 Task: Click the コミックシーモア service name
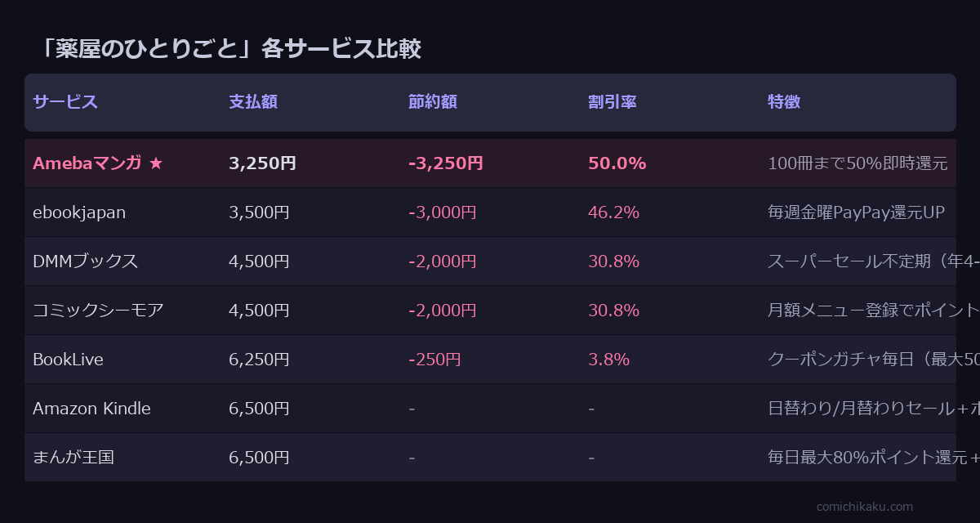point(98,311)
